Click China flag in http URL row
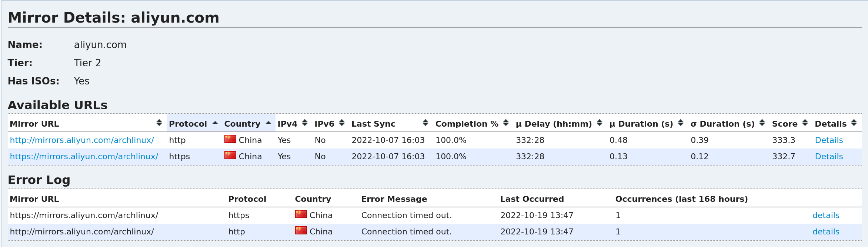Image resolution: width=868 pixels, height=247 pixels. pos(230,139)
